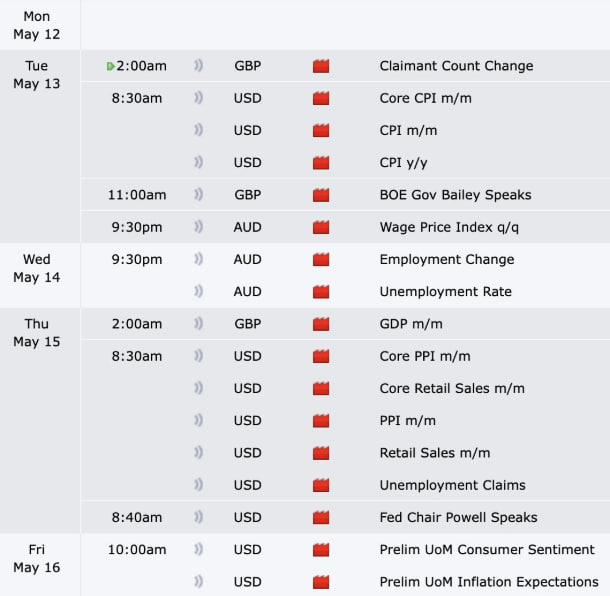Image resolution: width=610 pixels, height=596 pixels.
Task: Click the Tue May 13 date cell
Action: click(x=37, y=75)
